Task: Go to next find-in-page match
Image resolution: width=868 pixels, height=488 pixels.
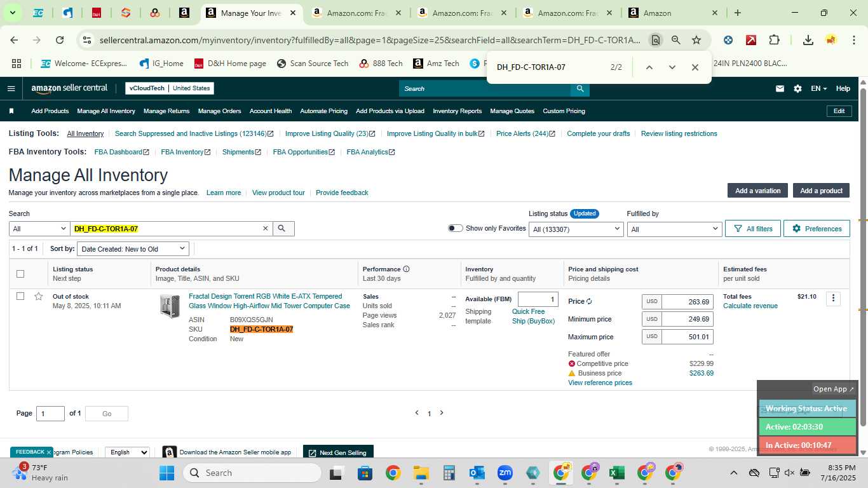Action: (x=672, y=67)
